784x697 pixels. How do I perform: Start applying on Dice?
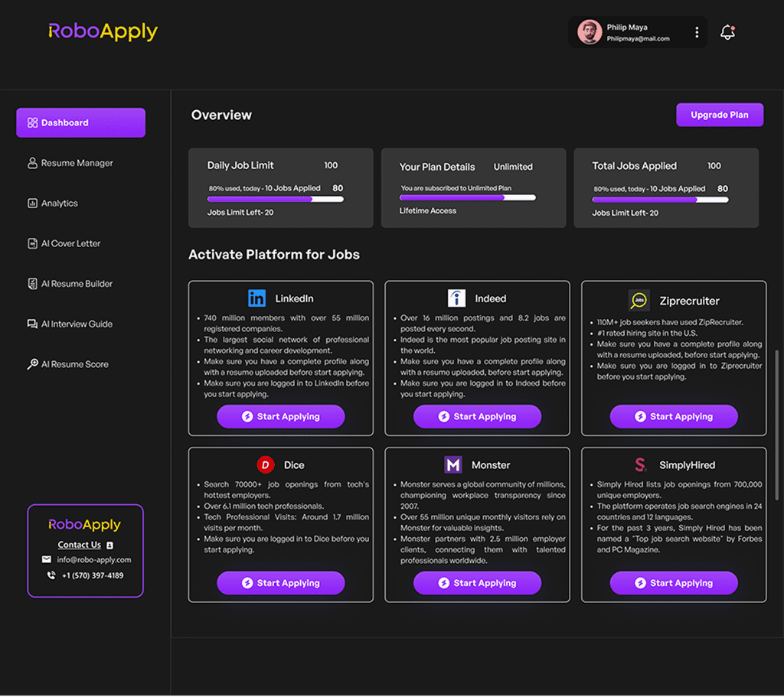[x=281, y=583]
